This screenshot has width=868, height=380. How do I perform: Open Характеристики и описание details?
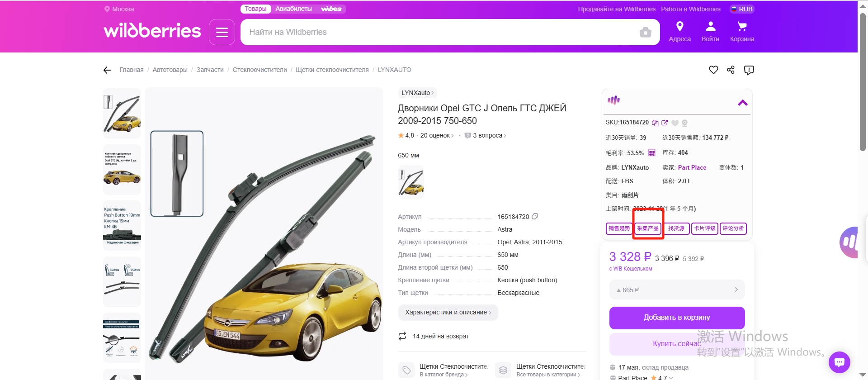pyautogui.click(x=448, y=313)
